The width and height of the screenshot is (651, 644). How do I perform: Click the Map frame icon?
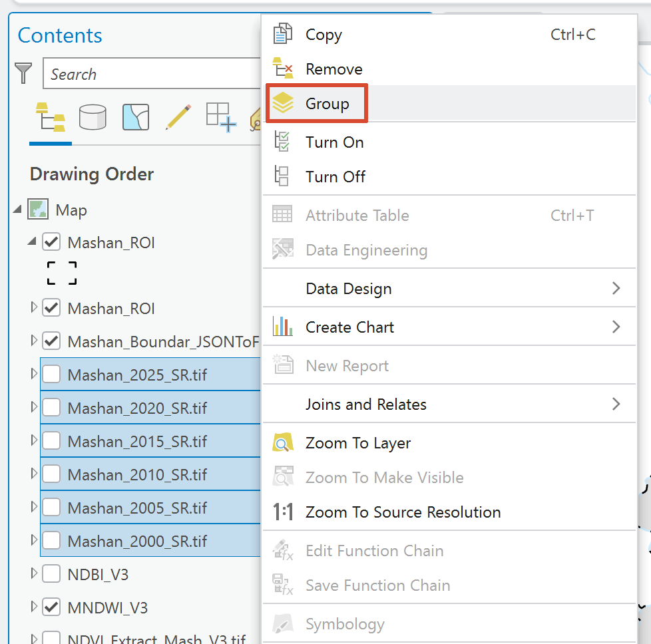(38, 209)
